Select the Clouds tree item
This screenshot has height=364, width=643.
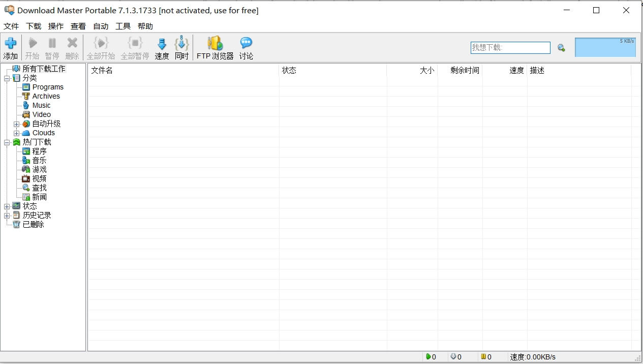click(44, 133)
